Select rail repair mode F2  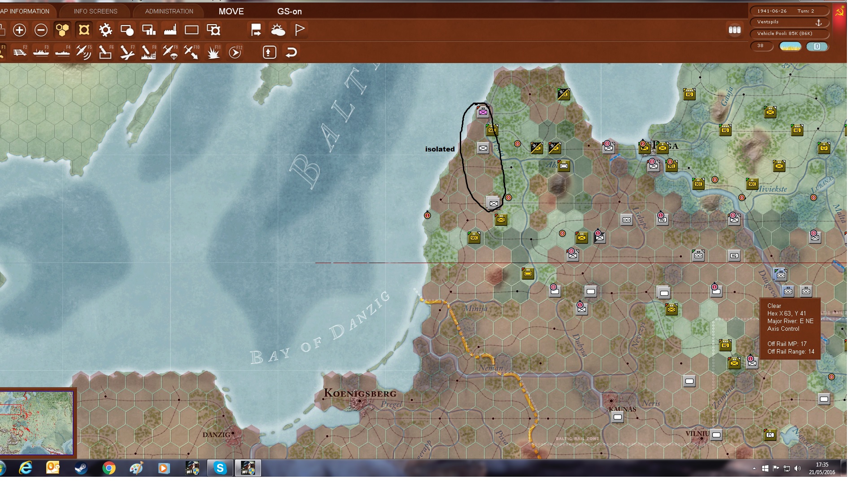(x=20, y=52)
